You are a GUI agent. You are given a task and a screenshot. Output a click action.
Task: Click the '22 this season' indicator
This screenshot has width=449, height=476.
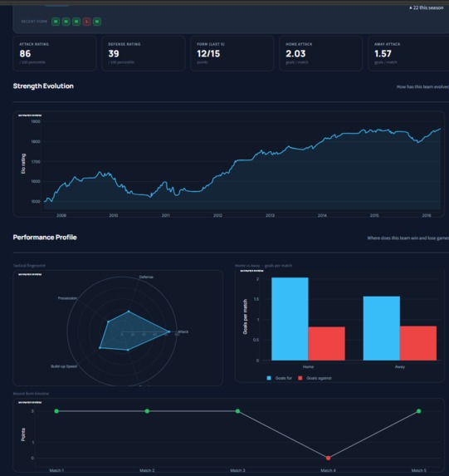(427, 7)
